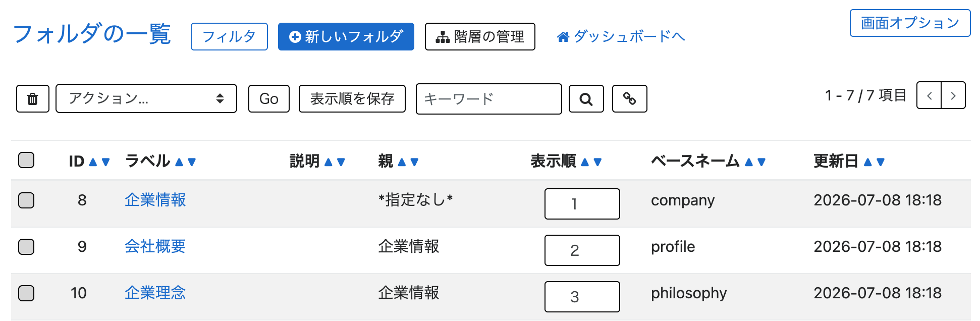Sort ラベル column descending with down arrow
The image size is (980, 321).
pos(192,162)
